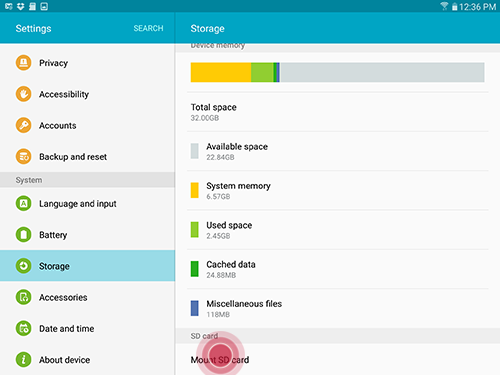Tap Mount SD card option
500x375 pixels.
click(x=338, y=360)
